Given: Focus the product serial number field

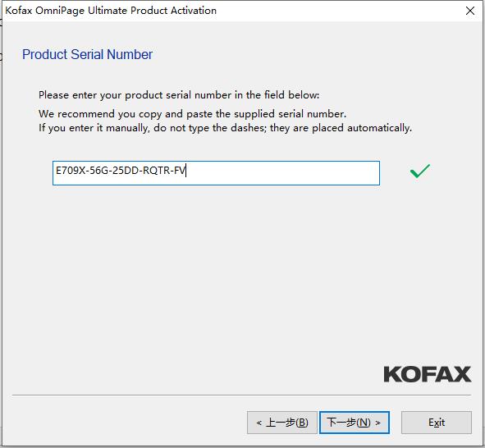Looking at the screenshot, I should click(216, 173).
